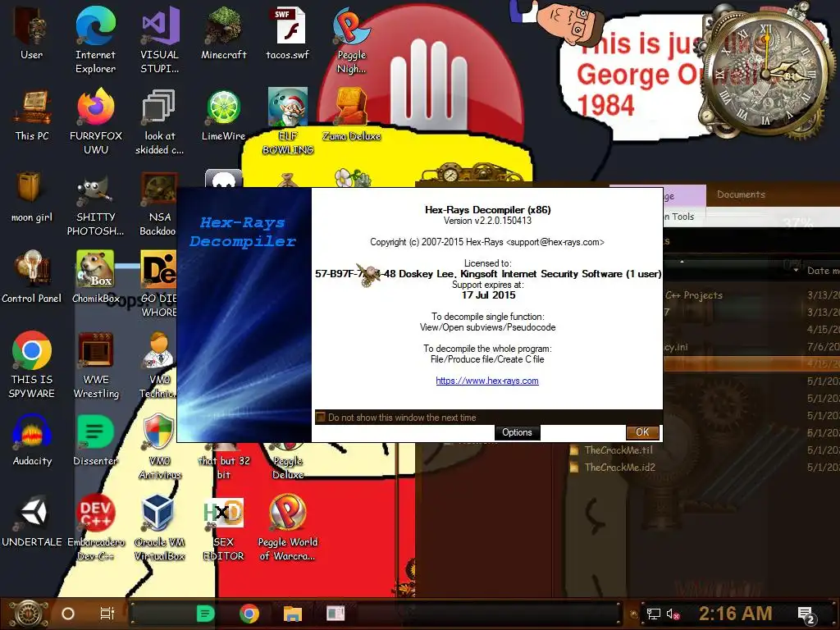This screenshot has width=840, height=630.
Task: Open Task View on taskbar
Action: tap(107, 614)
